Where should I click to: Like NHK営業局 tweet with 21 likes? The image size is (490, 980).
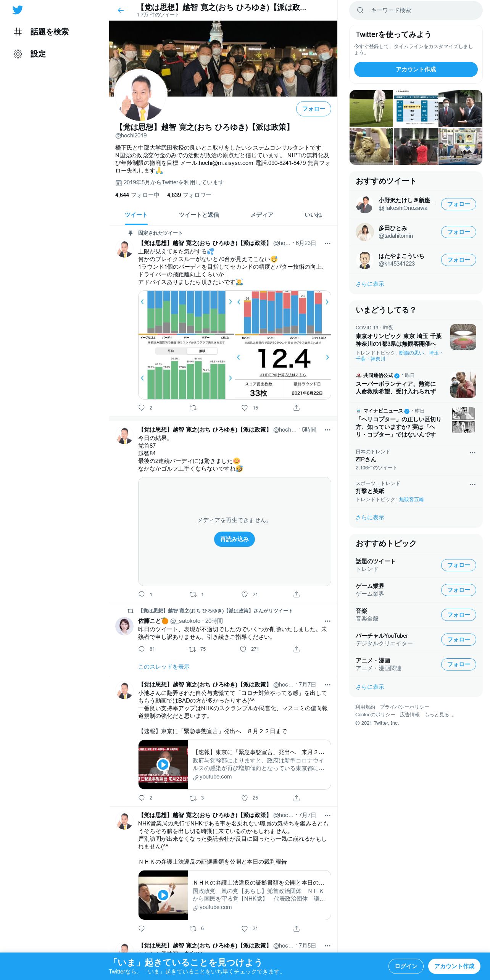[x=245, y=928]
